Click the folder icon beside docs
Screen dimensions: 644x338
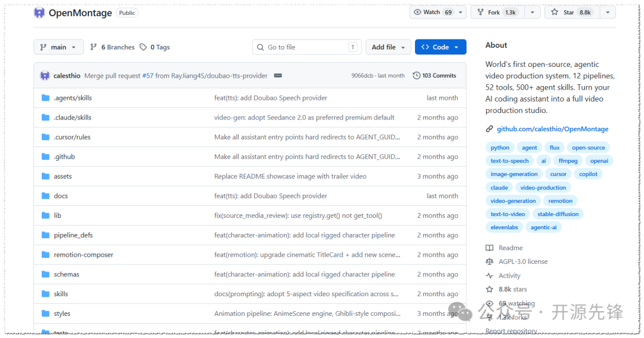click(x=45, y=196)
